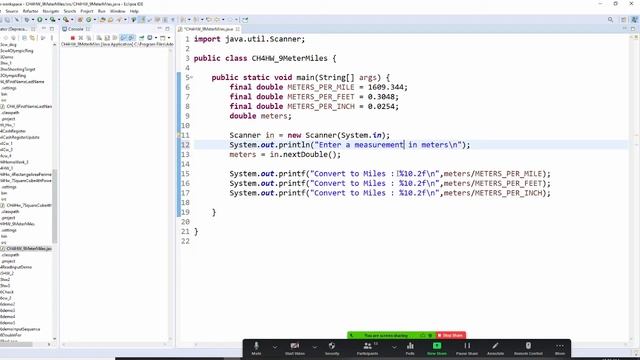Open the Navigate menu
The width and height of the screenshot is (640, 360).
tap(51, 11)
